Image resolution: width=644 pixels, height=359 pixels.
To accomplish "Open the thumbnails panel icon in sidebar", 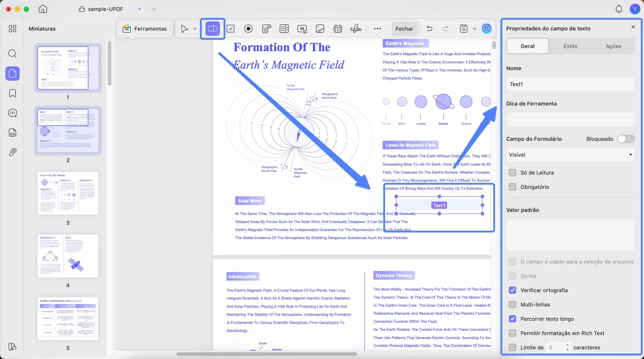I will tap(12, 73).
